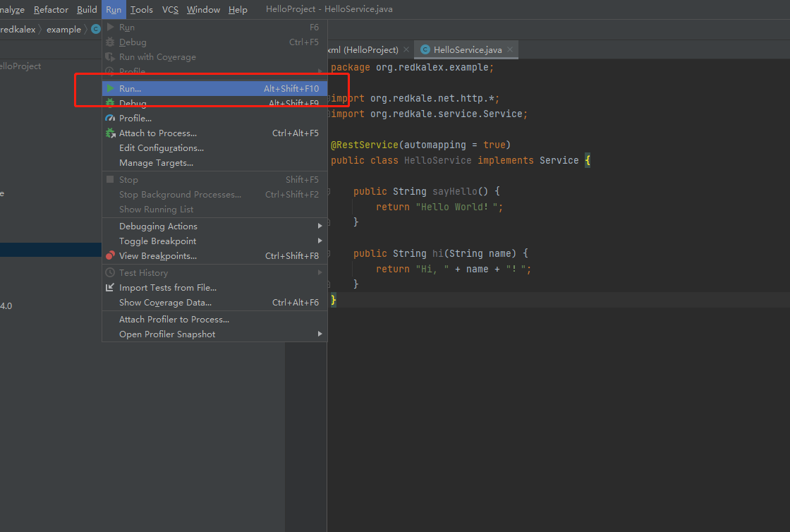Click the green play icon beside Run...

pyautogui.click(x=110, y=89)
